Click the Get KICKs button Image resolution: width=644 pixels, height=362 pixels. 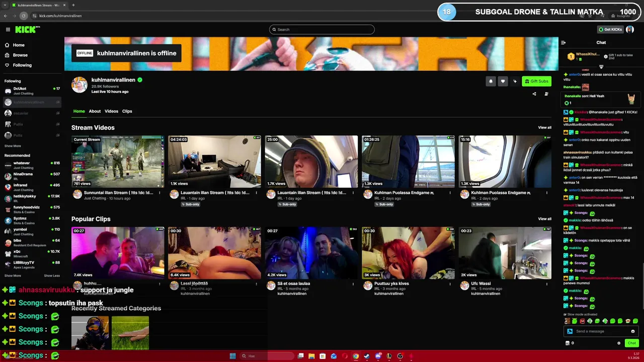coord(610,29)
